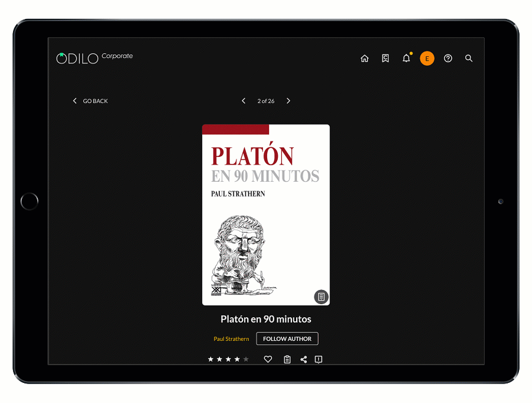
Task: Click the title "Platón en 90 minutos"
Action: [266, 319]
